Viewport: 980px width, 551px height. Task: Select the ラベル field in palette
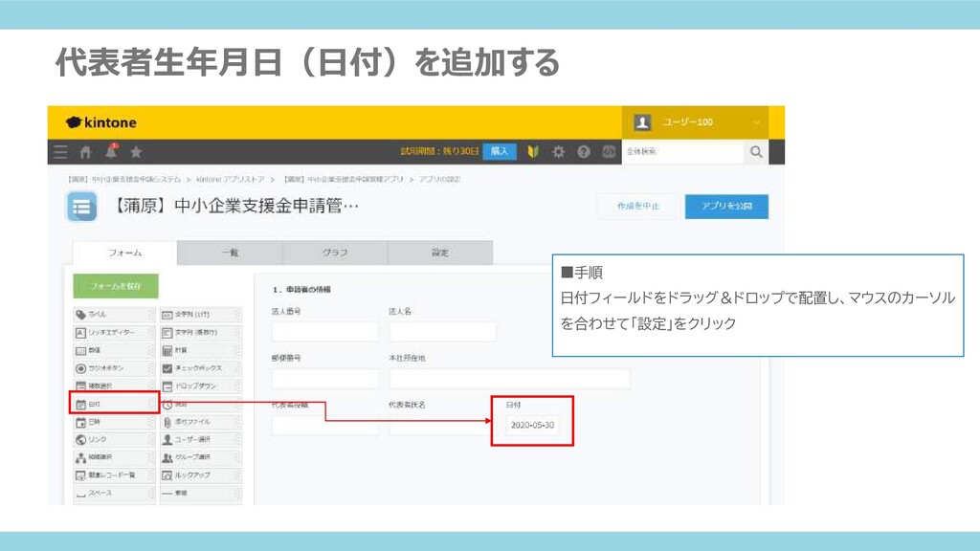pos(114,314)
